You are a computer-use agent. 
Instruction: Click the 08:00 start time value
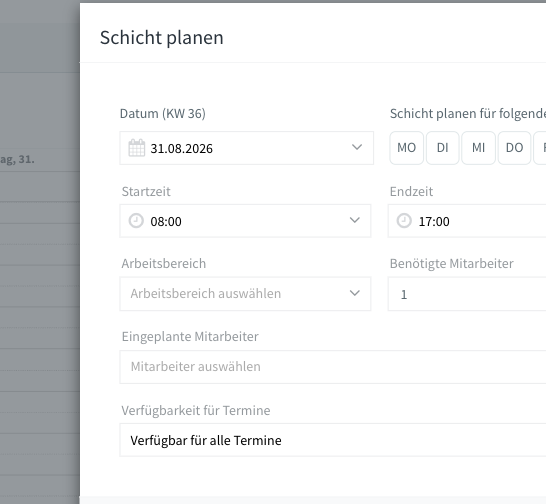click(166, 222)
